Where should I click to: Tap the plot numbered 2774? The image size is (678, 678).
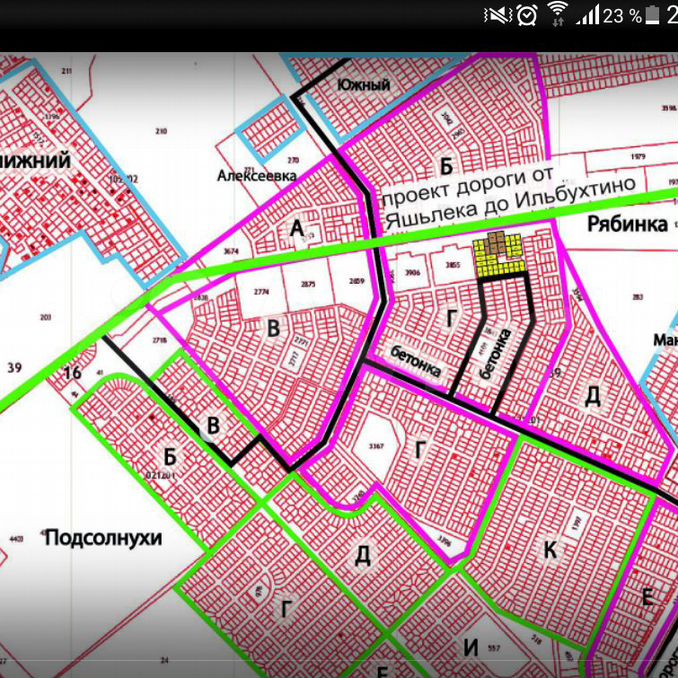point(261,291)
